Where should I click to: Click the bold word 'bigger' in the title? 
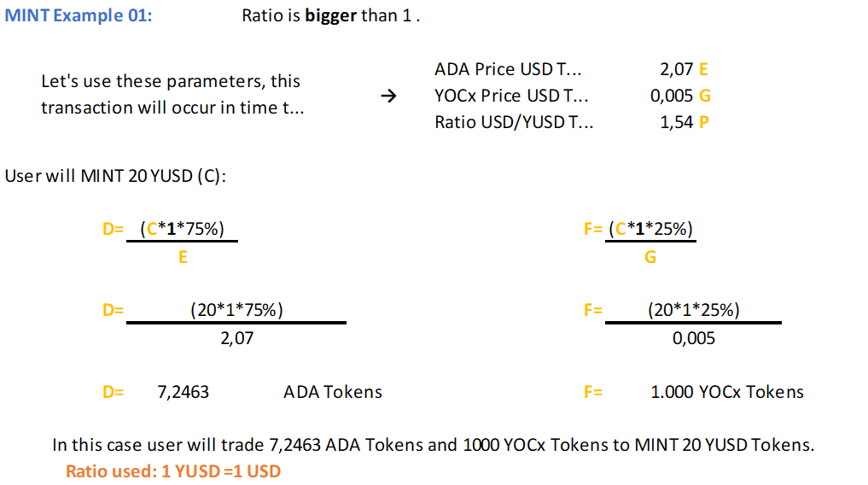point(330,16)
